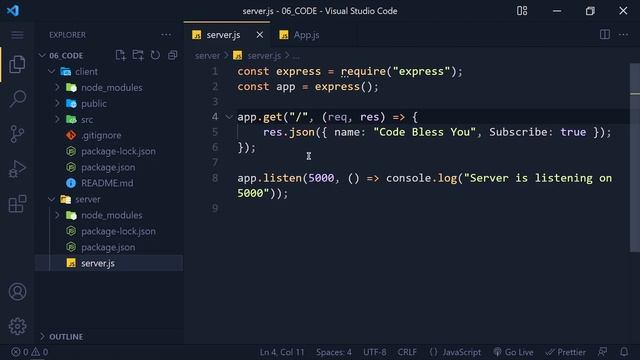Expand the public folder

pyautogui.click(x=58, y=103)
